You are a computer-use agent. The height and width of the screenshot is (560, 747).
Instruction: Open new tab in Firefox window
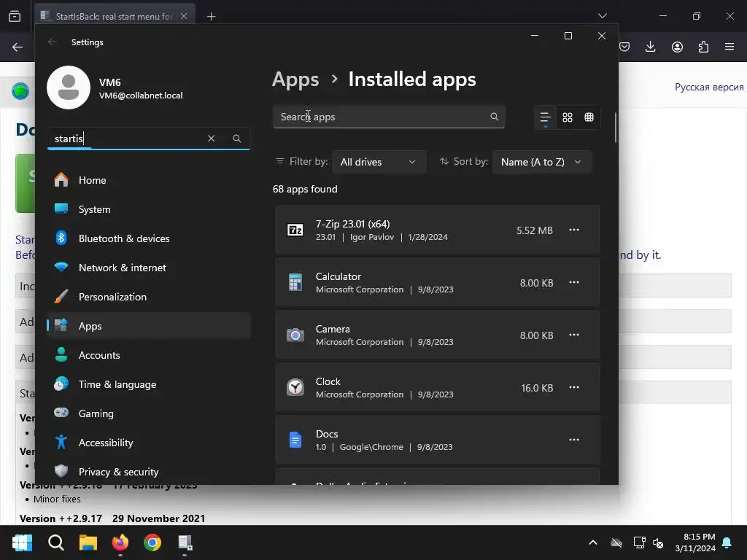[x=211, y=17]
